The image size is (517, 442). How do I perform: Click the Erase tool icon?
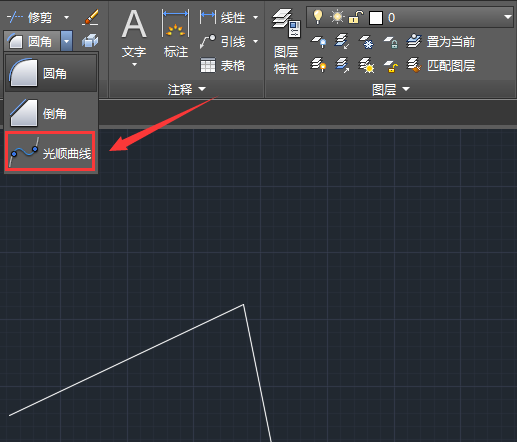[x=90, y=17]
